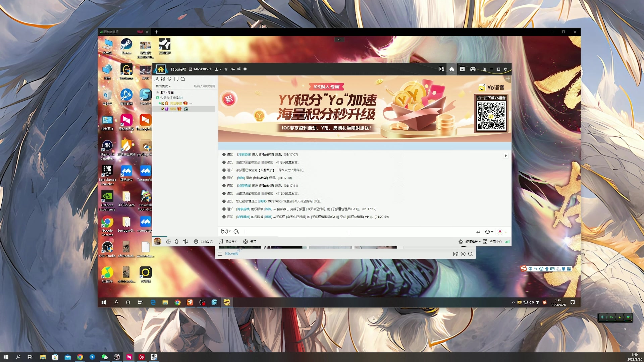Click the favorite star icon in channel header
The height and width of the screenshot is (362, 644).
pos(226,69)
